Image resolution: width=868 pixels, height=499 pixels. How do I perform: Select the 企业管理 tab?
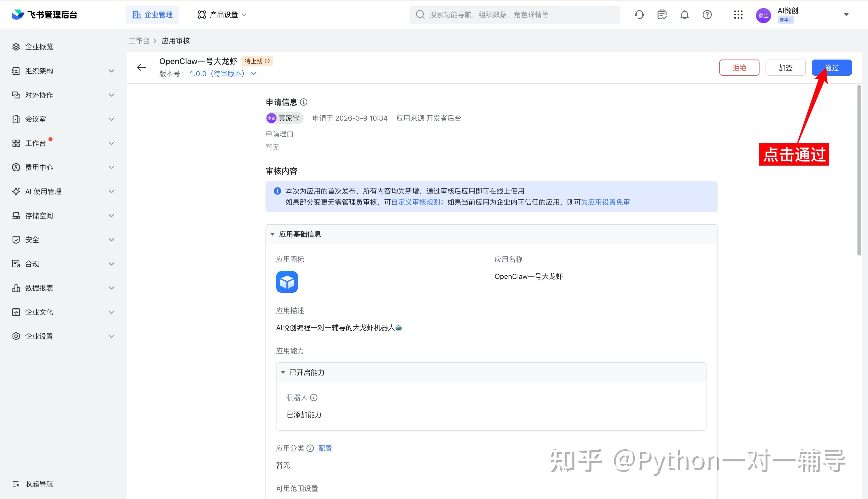tap(152, 15)
